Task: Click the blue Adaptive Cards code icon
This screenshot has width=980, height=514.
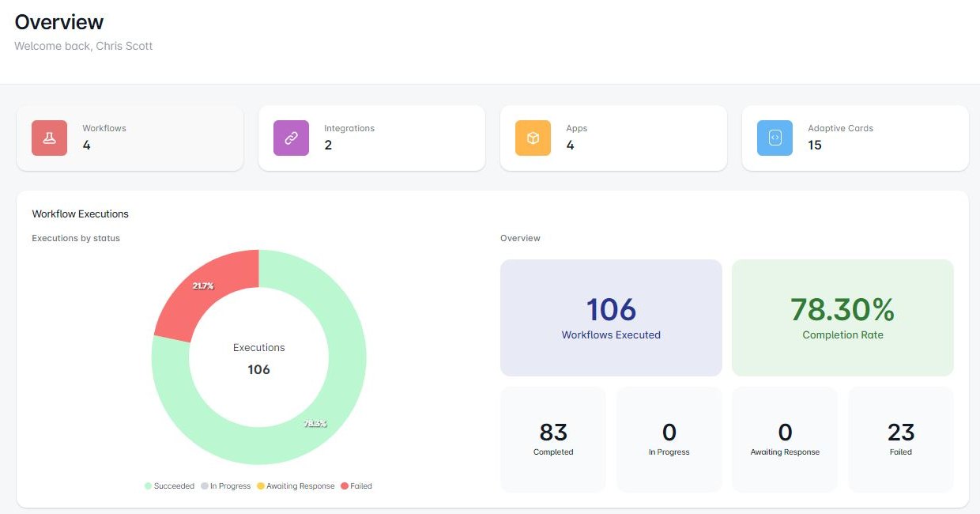Action: click(x=775, y=138)
